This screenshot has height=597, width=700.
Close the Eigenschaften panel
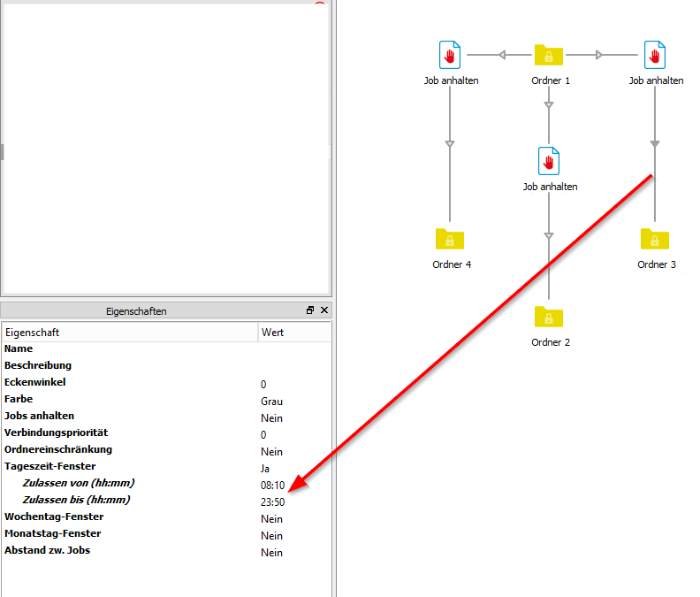pos(324,310)
